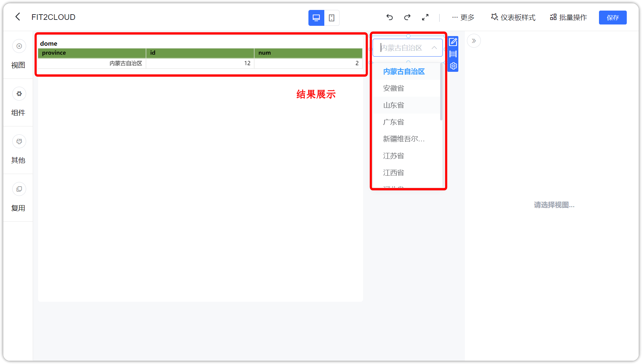
Task: Click the filter grid layout icon
Action: pyautogui.click(x=453, y=54)
